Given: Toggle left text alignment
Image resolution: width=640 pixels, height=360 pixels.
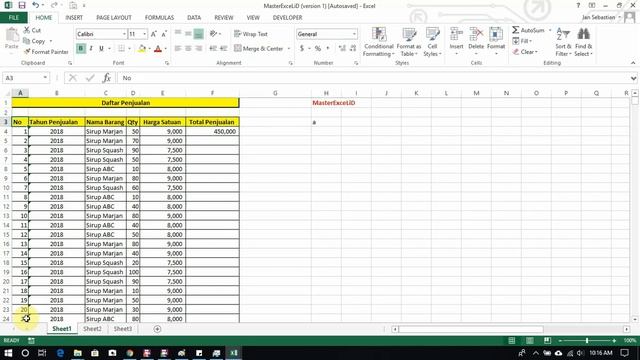Looking at the screenshot, I should pyautogui.click(x=178, y=49).
